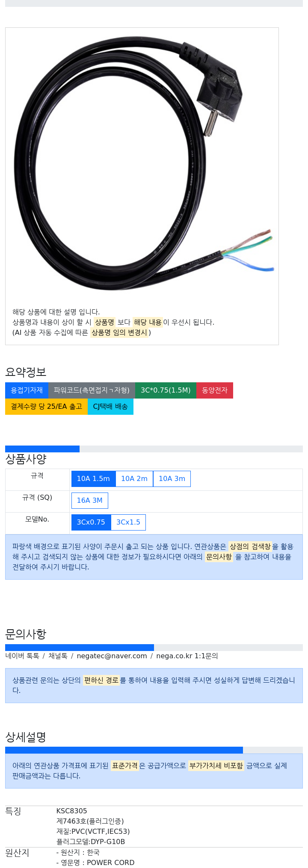
Task: Click the negatec@naver.com email link
Action: [x=112, y=656]
